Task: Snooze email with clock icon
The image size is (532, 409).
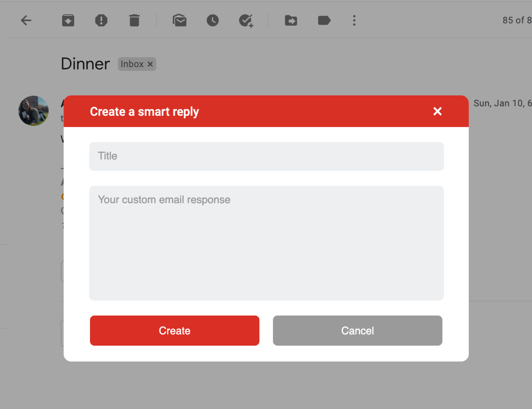Action: pos(212,20)
